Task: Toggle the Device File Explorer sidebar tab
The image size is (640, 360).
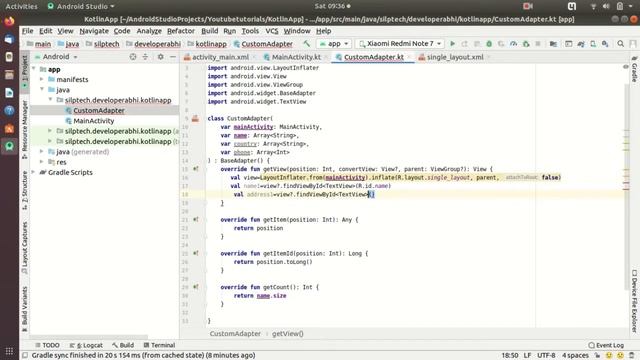Action: (x=634, y=301)
